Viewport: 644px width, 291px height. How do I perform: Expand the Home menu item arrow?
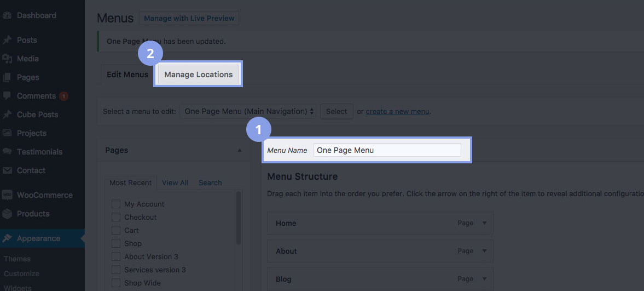tap(484, 223)
